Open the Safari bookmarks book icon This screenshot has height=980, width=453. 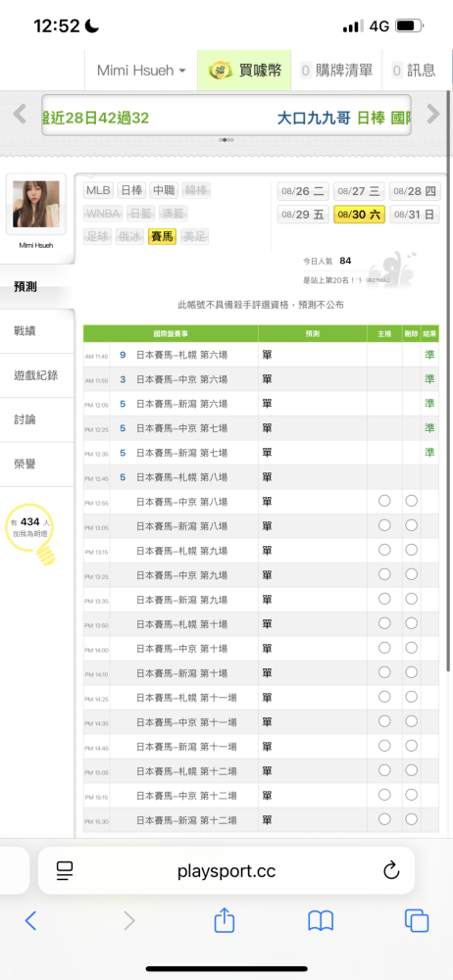point(321,920)
